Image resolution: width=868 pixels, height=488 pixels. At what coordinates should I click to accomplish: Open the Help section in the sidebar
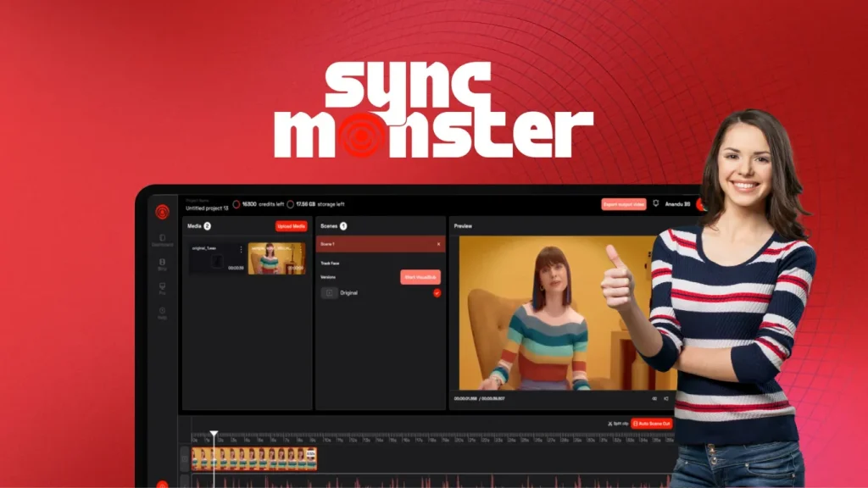click(x=162, y=313)
